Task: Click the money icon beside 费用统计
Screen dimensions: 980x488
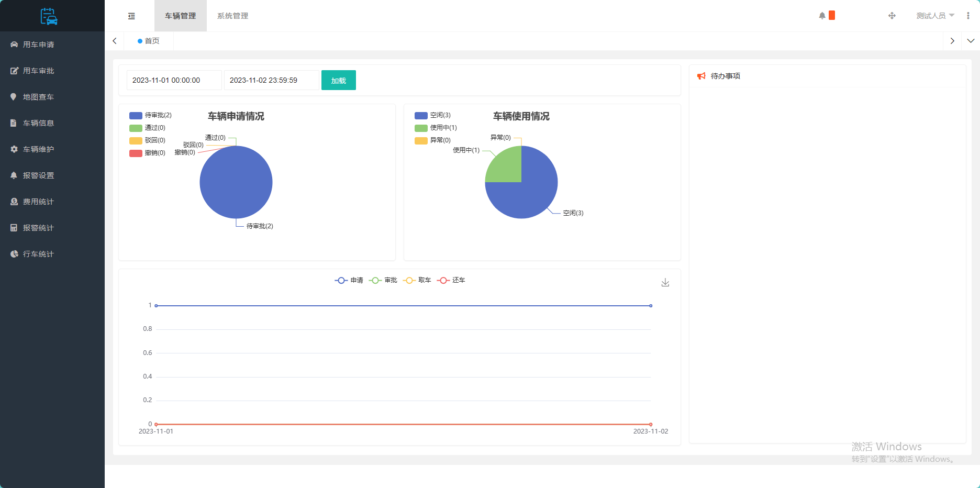Action: pyautogui.click(x=14, y=202)
